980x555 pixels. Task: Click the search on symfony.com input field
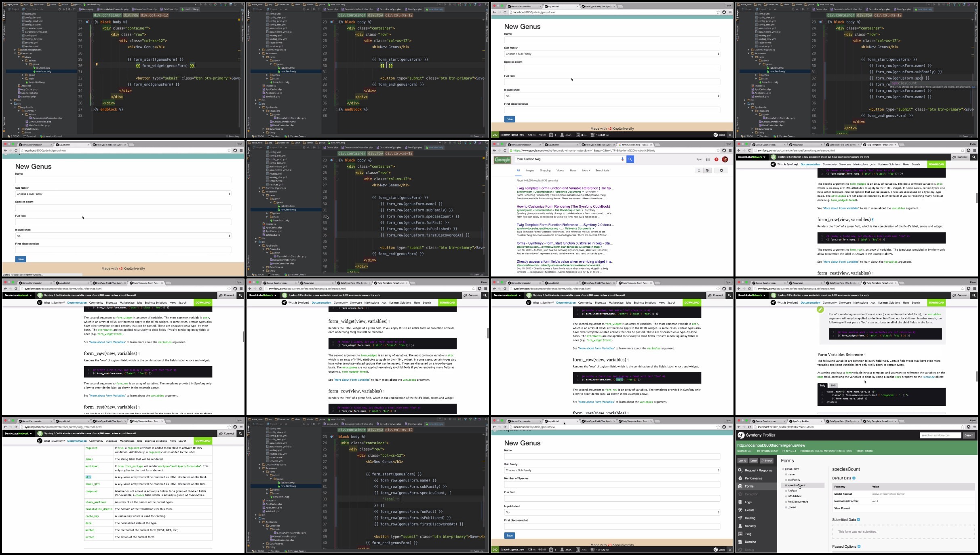click(940, 435)
